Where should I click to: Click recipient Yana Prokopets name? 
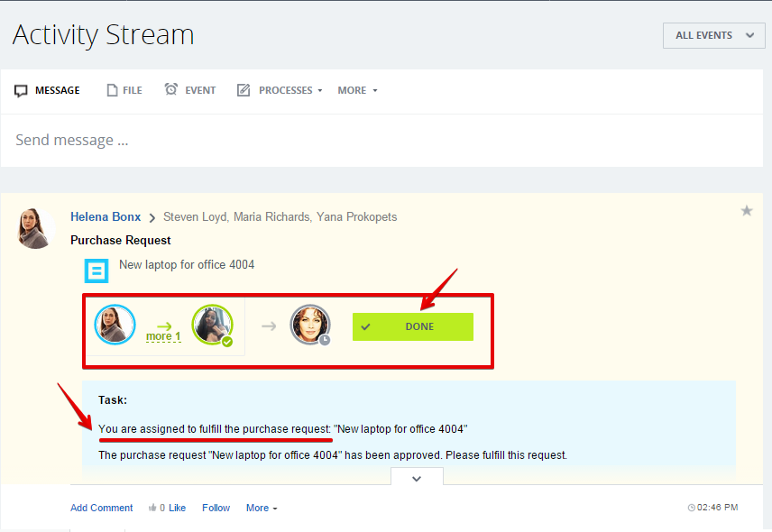tap(356, 217)
